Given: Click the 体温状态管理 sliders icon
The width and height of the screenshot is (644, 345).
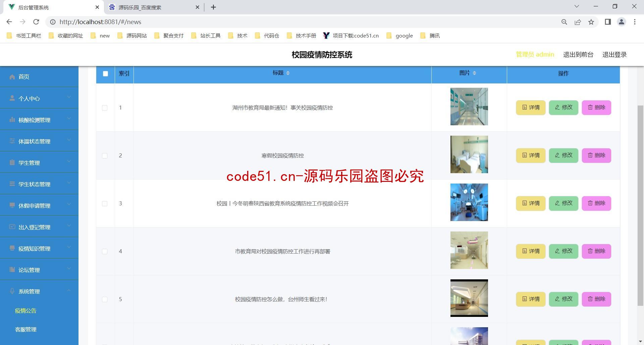Looking at the screenshot, I should click(x=12, y=141).
